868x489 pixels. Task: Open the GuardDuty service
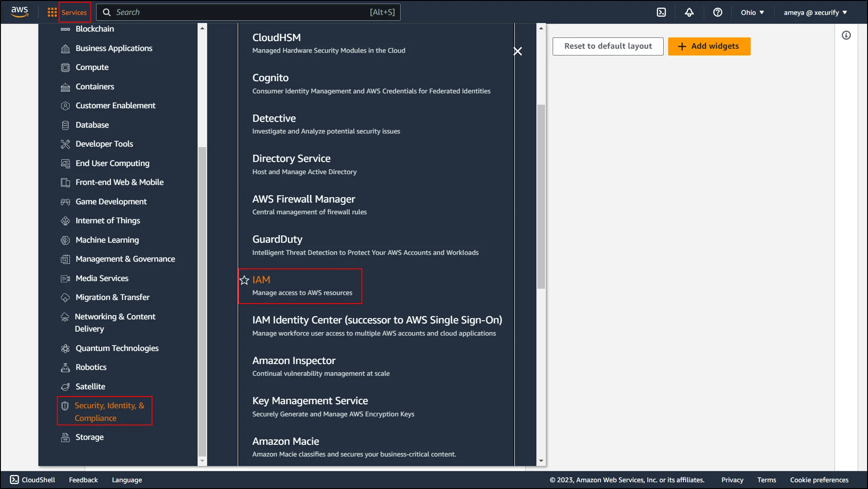coord(277,239)
